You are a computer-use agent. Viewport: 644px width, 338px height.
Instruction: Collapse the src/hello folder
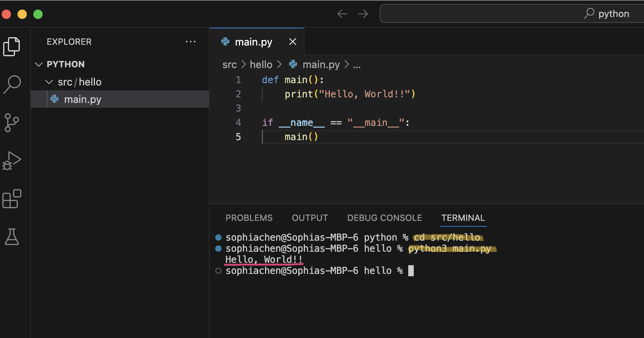(49, 82)
